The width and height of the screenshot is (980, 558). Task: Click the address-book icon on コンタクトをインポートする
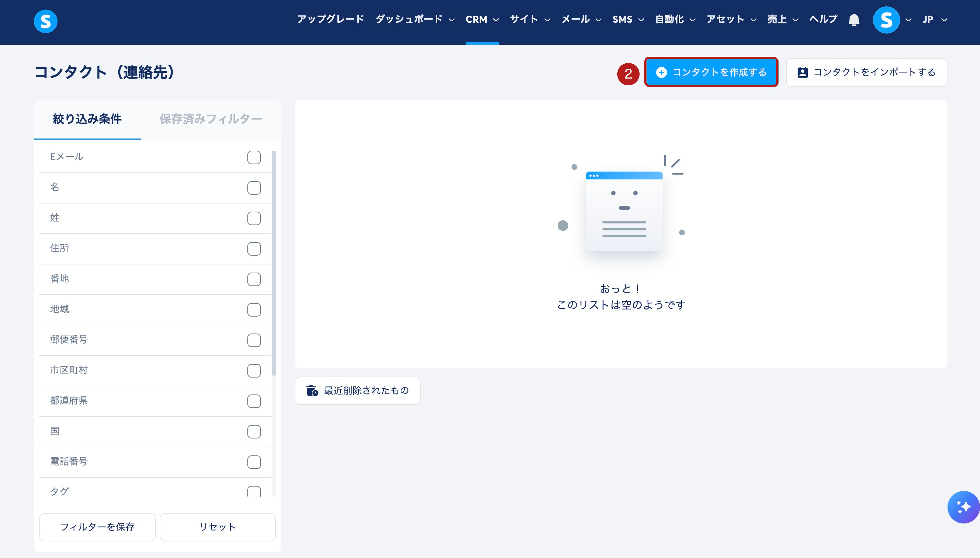point(802,72)
